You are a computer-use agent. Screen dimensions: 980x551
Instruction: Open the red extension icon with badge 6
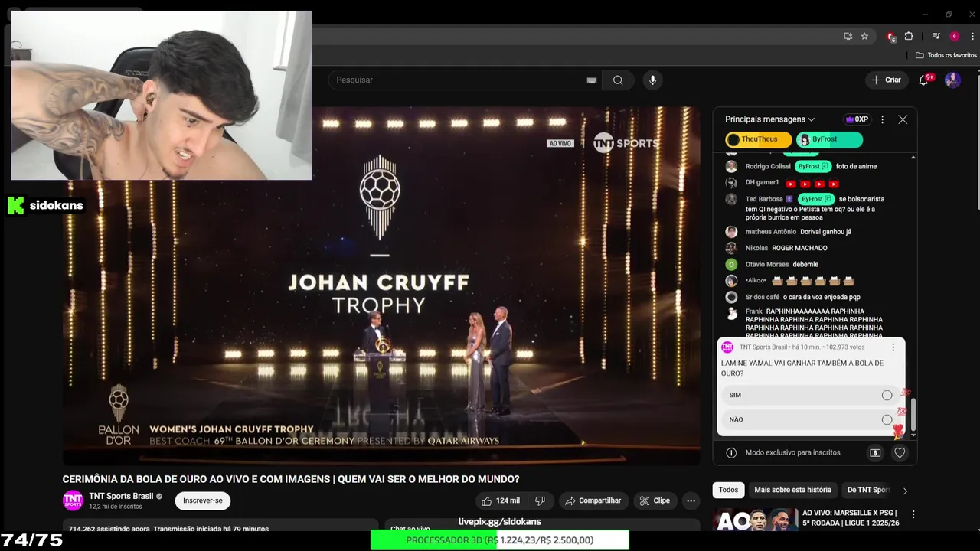pyautogui.click(x=890, y=36)
